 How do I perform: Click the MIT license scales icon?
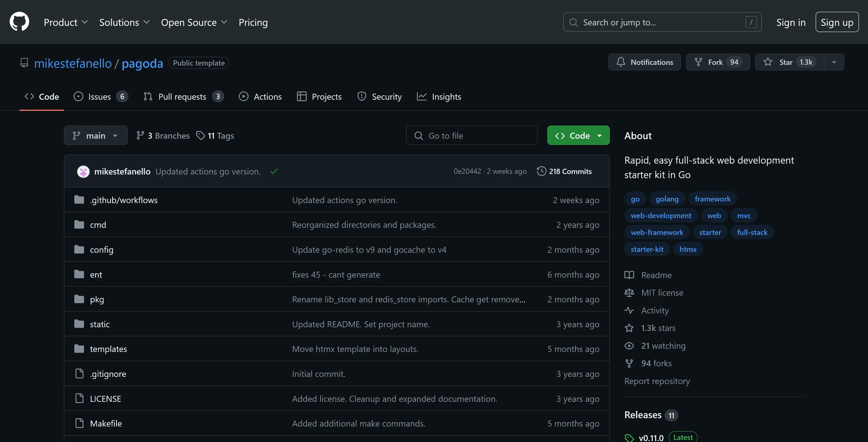(629, 293)
